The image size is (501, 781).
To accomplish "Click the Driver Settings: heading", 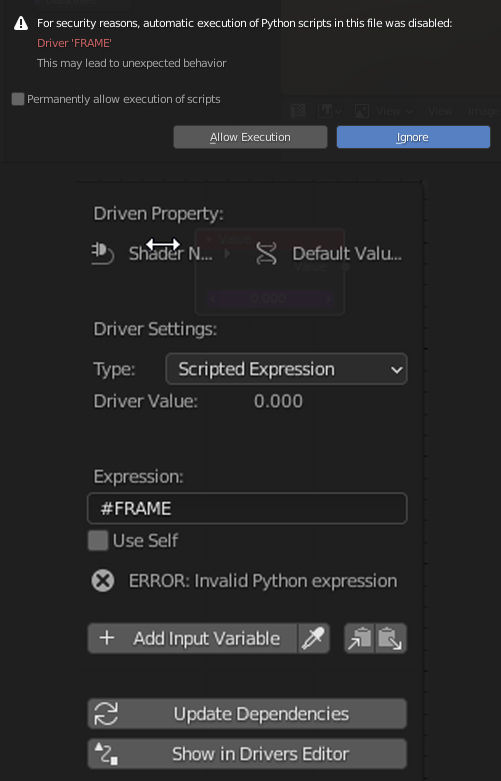I will pyautogui.click(x=155, y=329).
